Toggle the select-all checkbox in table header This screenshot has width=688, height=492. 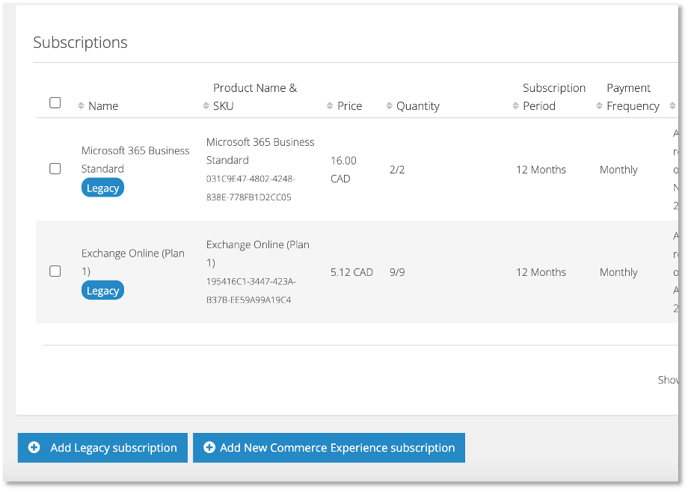click(55, 103)
